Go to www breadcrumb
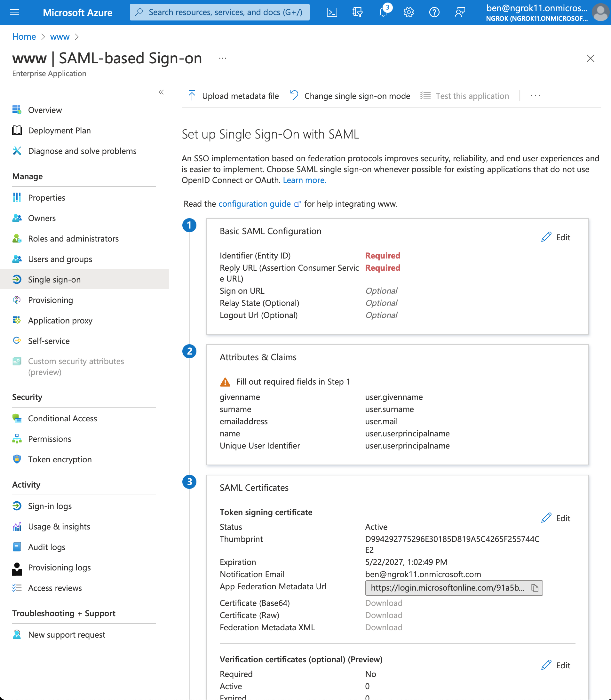 click(60, 36)
